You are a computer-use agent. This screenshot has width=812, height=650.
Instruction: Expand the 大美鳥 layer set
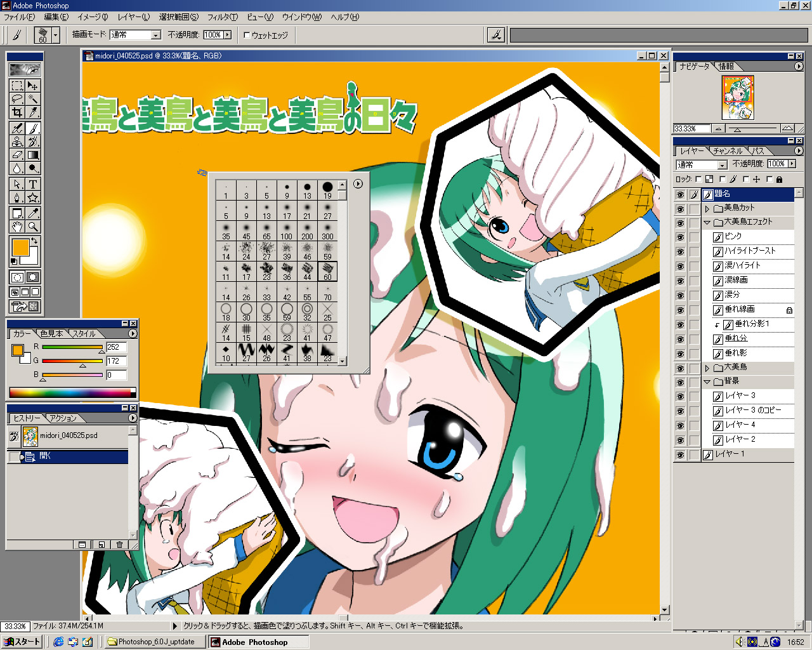tap(707, 368)
